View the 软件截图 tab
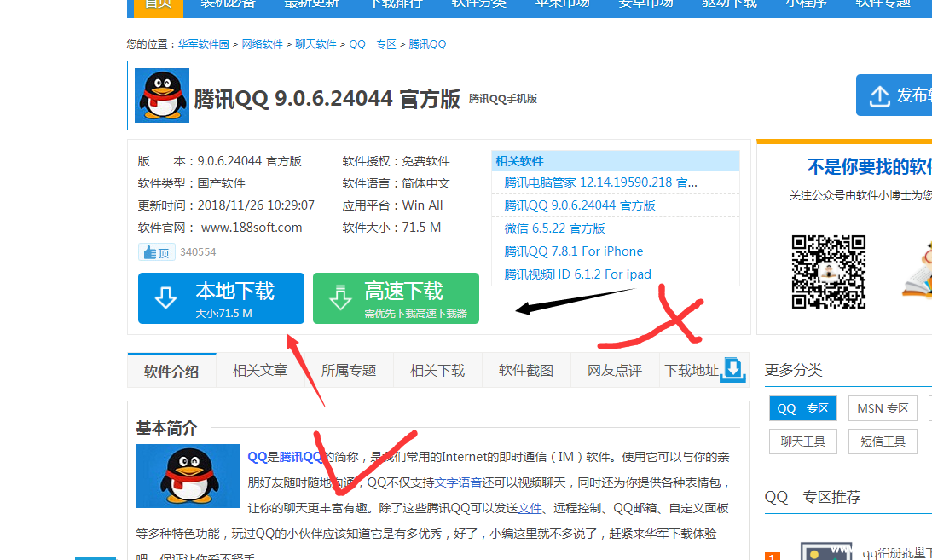This screenshot has height=560, width=932. tap(526, 371)
